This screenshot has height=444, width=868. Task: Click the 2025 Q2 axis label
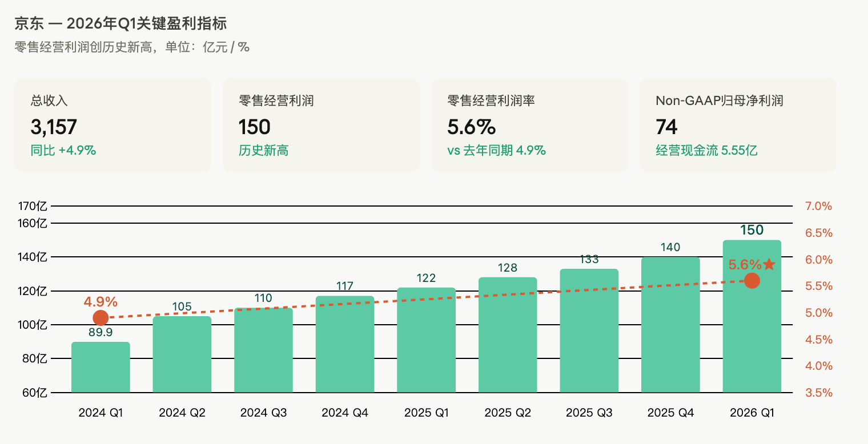(x=508, y=413)
